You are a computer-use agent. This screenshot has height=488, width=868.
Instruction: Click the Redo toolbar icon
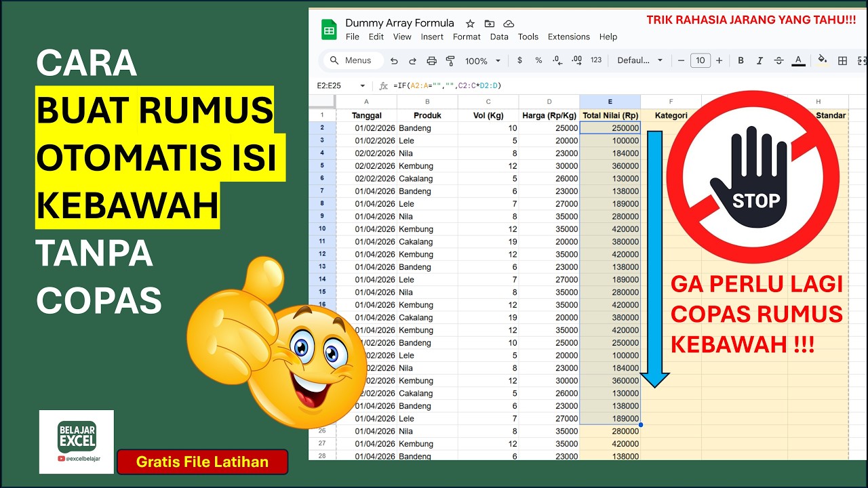pyautogui.click(x=412, y=60)
